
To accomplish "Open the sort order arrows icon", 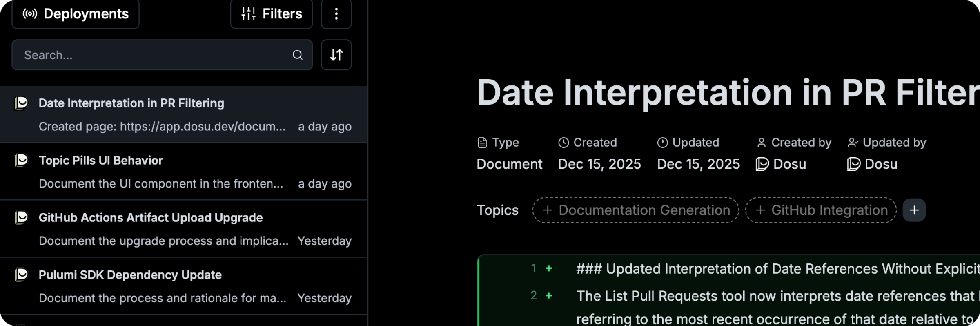I will [336, 55].
